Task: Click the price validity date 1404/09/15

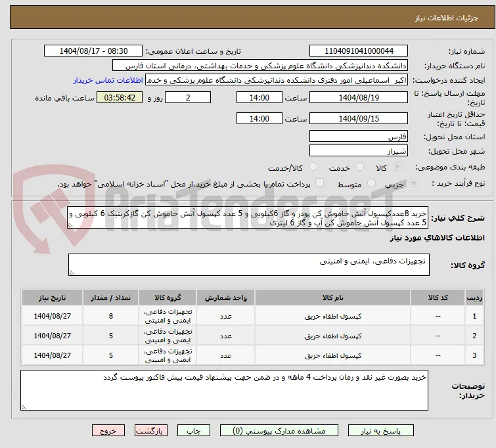Action: point(359,118)
